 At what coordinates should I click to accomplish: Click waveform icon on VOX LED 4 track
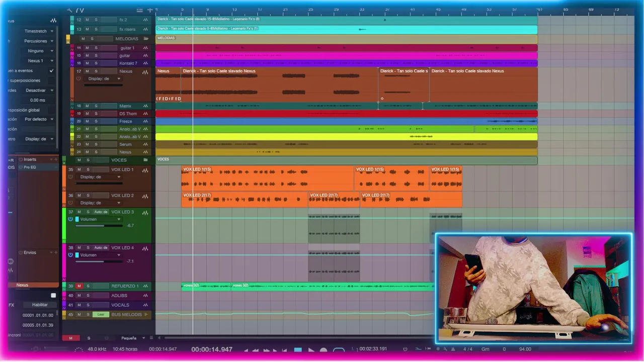(145, 248)
